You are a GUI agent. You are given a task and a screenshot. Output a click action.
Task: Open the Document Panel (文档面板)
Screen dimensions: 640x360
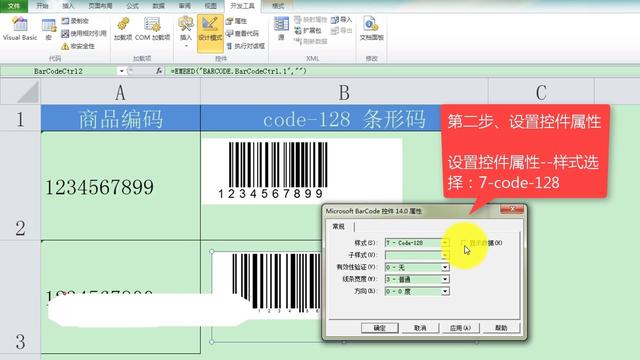click(371, 29)
